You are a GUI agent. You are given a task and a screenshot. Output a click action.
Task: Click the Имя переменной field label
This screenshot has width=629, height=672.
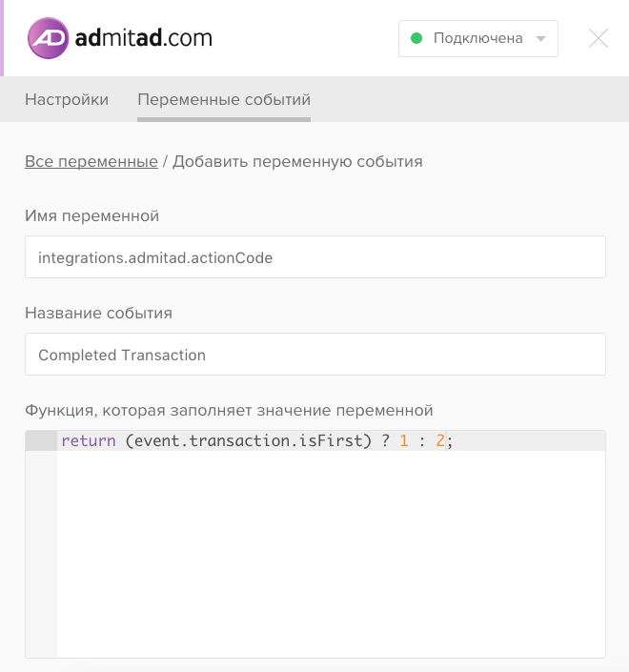tap(91, 215)
